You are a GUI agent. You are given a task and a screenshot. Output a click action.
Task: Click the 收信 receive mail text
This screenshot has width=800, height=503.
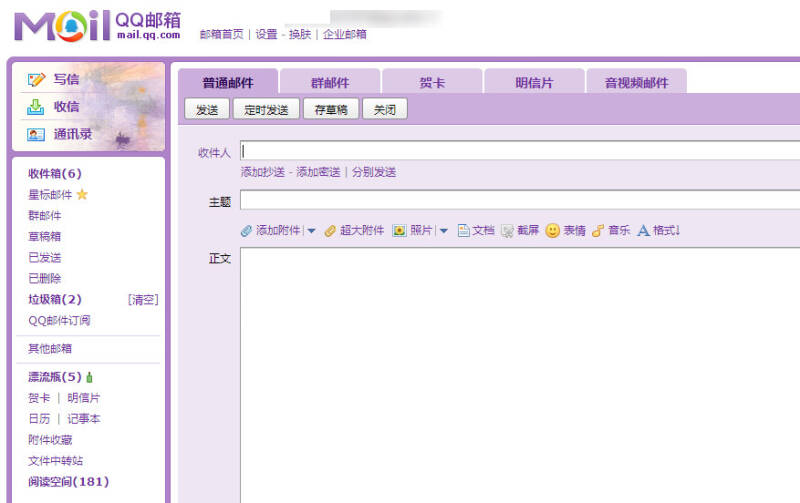point(66,107)
